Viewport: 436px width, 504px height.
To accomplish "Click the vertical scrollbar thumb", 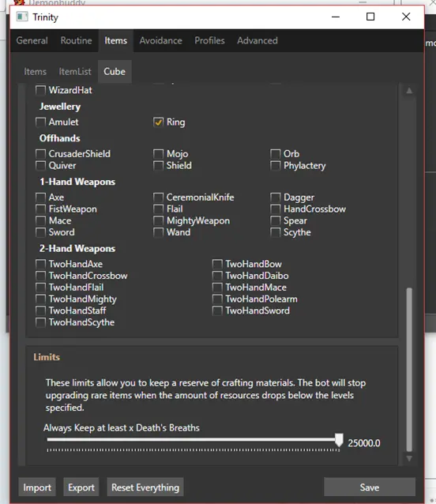I will coord(409,370).
